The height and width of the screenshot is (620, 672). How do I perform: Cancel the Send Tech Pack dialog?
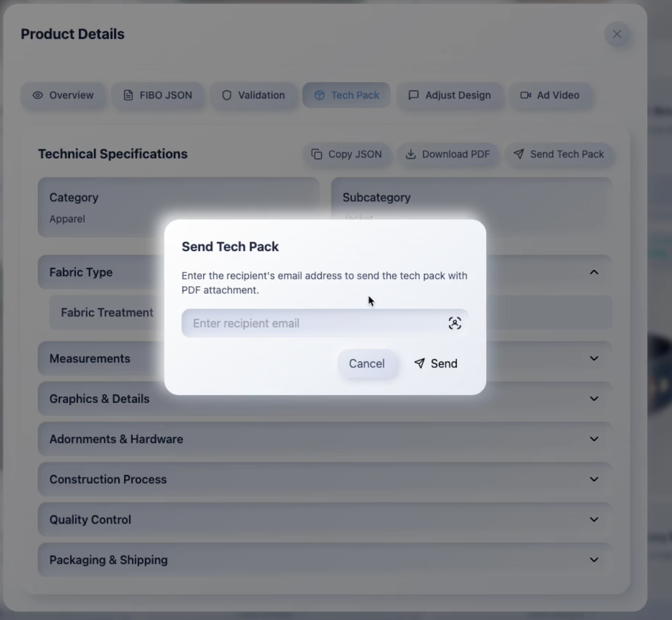click(367, 363)
